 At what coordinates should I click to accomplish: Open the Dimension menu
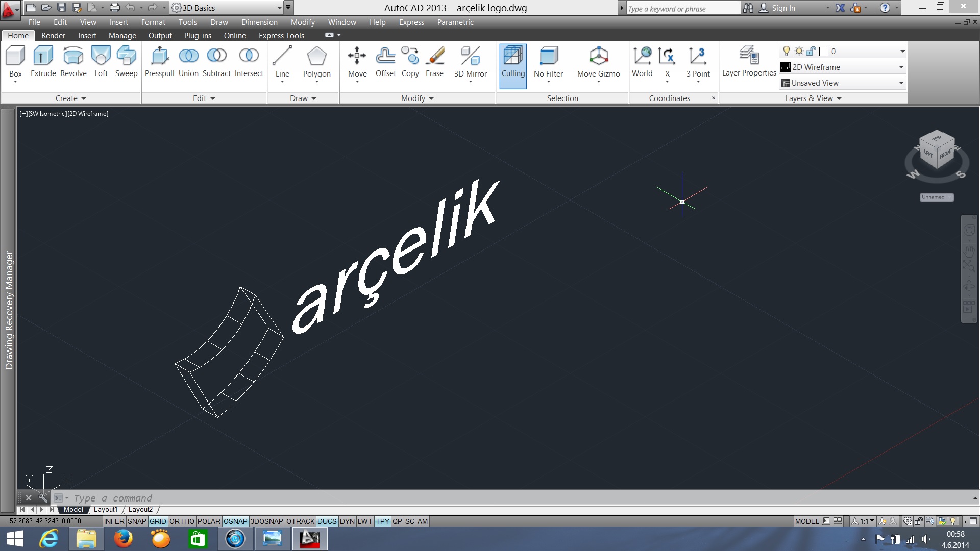point(259,22)
